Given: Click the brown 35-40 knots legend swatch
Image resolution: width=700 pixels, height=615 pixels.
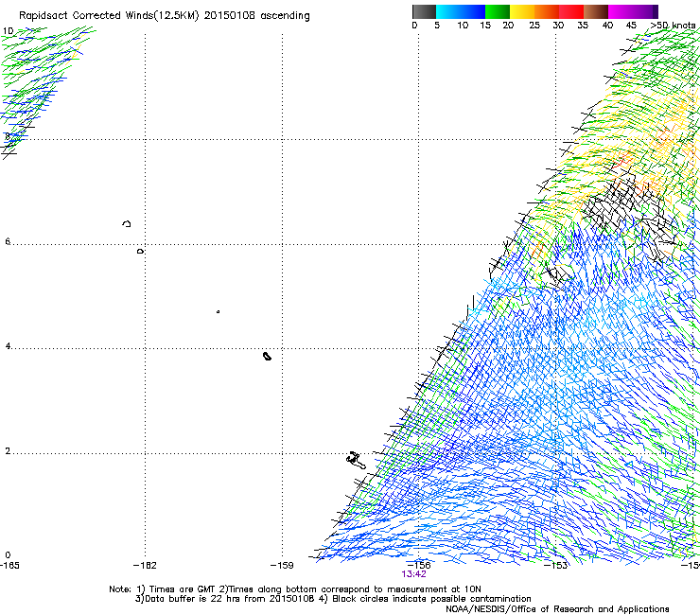Looking at the screenshot, I should point(596,11).
